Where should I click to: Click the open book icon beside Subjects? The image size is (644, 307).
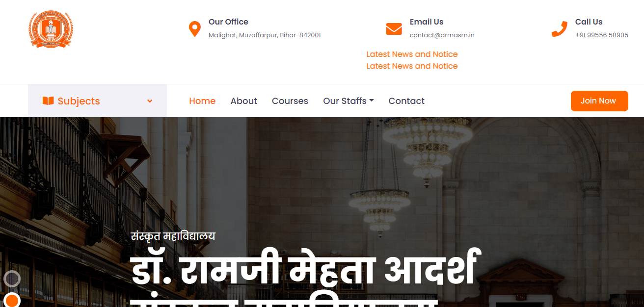[48, 101]
